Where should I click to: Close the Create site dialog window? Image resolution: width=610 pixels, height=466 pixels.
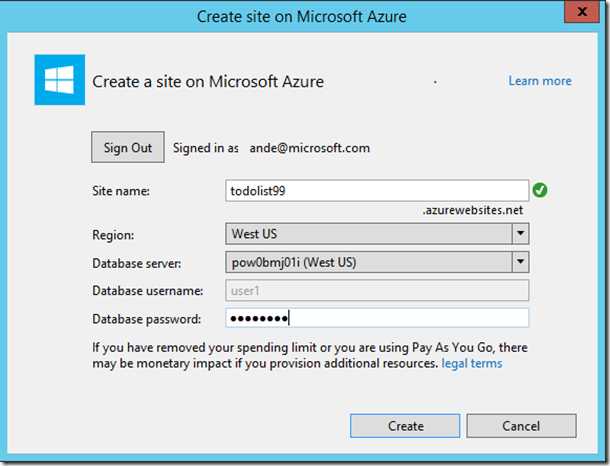582,12
